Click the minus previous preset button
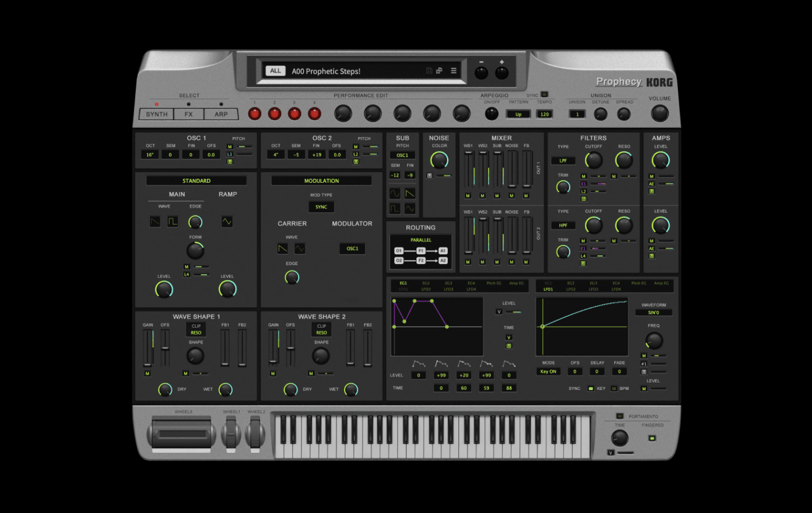The image size is (812, 513). tap(481, 72)
